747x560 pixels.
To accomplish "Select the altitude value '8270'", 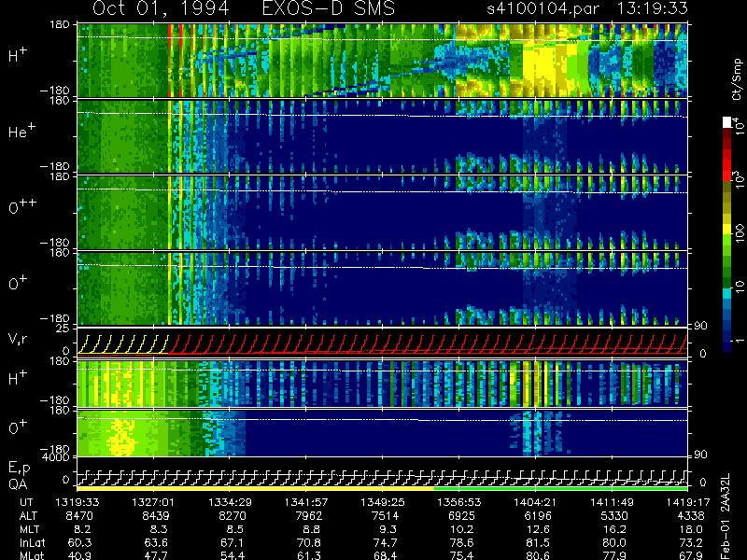I will coord(233,516).
